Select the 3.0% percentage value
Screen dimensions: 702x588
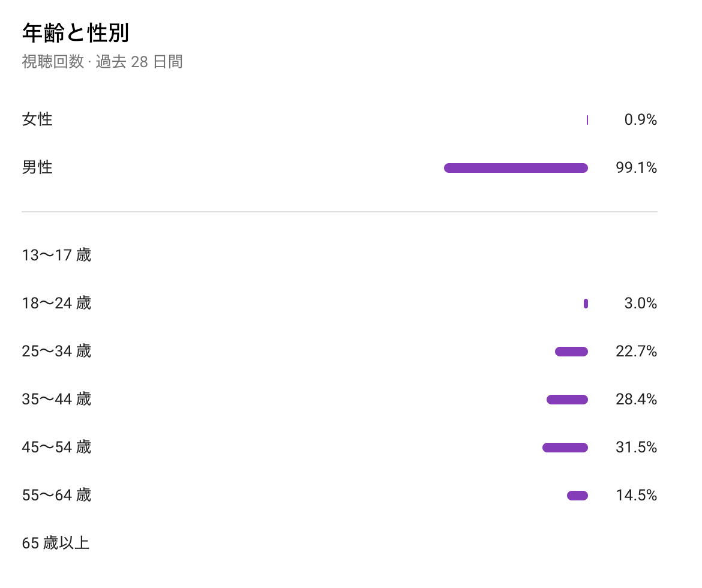point(640,304)
